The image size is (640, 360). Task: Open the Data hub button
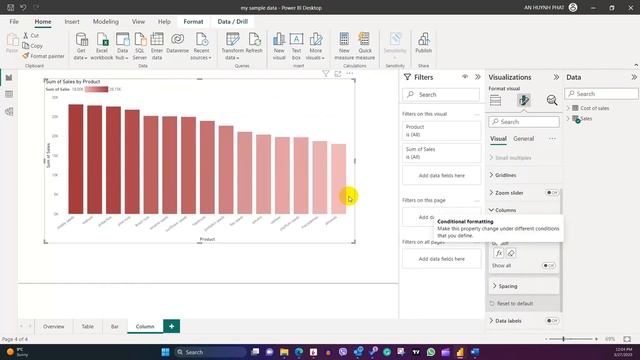(122, 46)
